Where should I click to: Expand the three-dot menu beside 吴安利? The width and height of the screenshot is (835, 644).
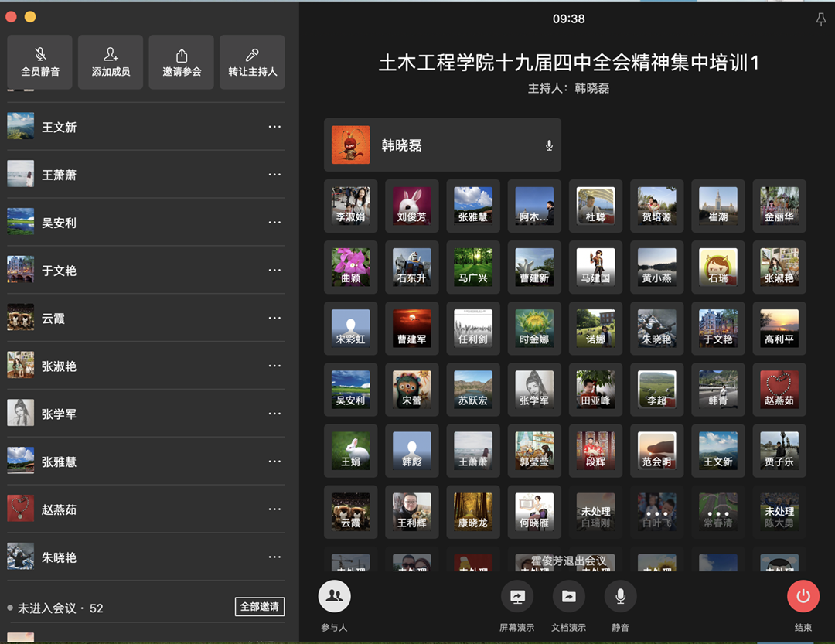tap(274, 223)
